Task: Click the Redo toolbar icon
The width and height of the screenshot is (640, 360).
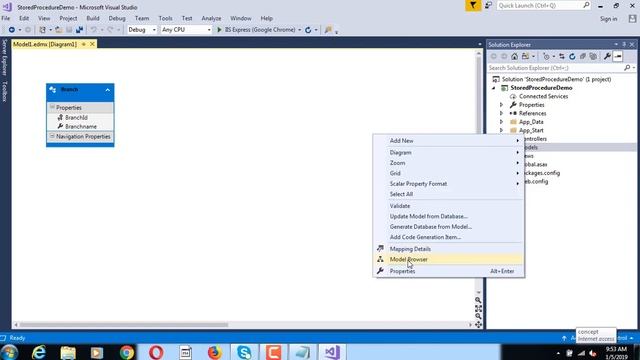Action: pyautogui.click(x=110, y=30)
